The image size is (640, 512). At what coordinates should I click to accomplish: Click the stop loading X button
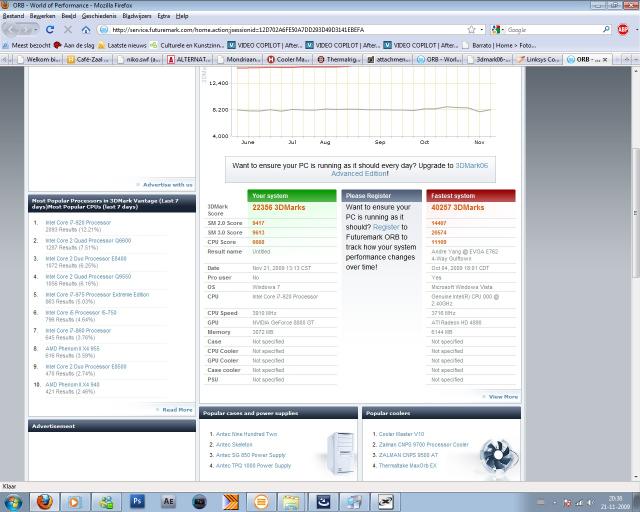point(68,30)
